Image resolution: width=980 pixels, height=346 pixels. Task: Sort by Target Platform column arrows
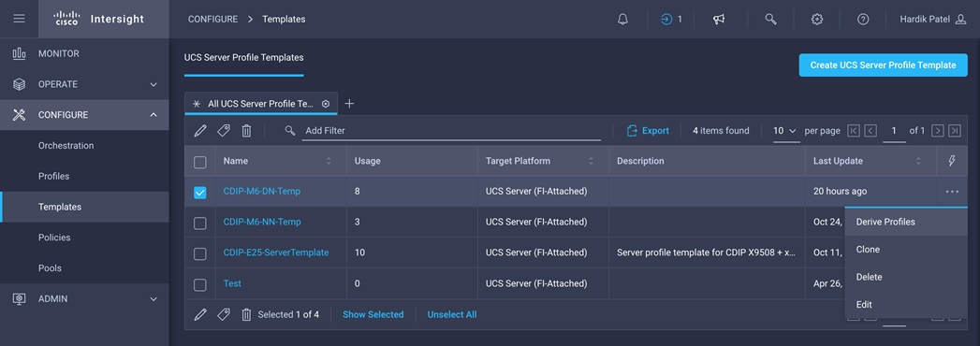[591, 161]
